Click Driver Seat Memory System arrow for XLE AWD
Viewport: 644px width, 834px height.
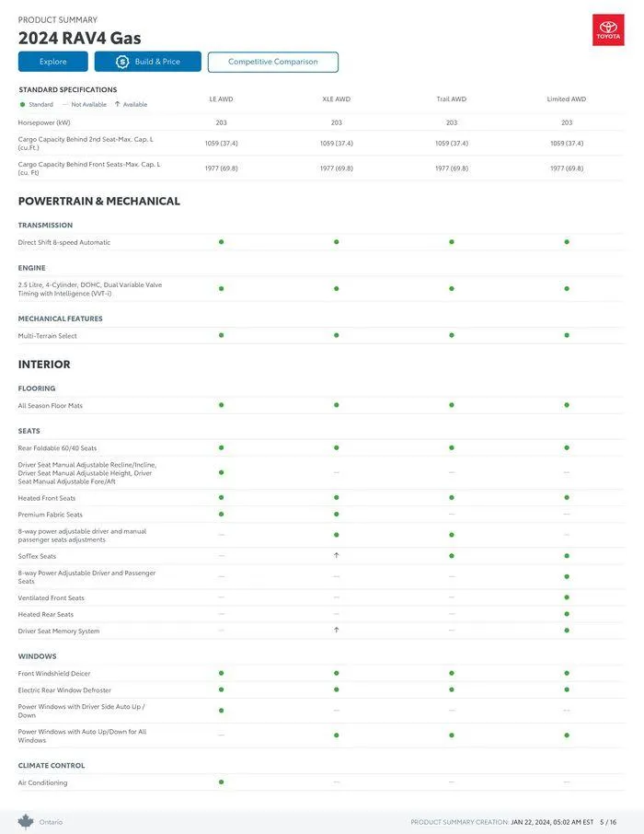[337, 631]
